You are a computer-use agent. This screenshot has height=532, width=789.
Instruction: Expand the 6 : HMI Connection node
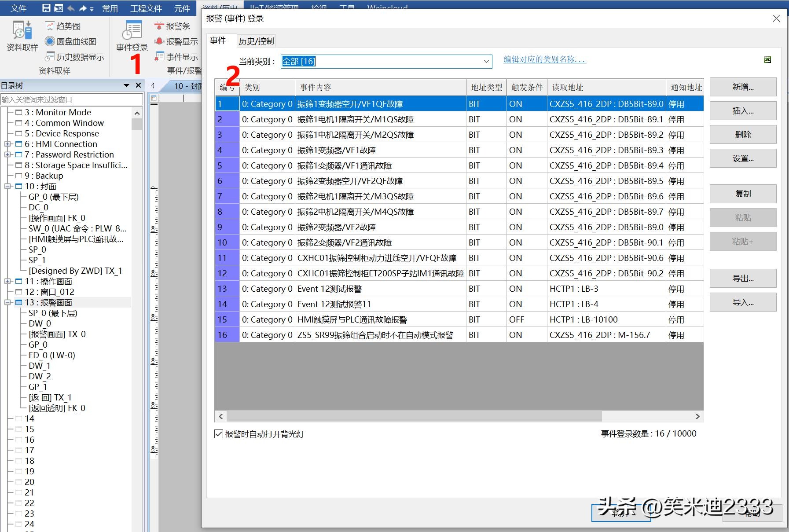(7, 144)
